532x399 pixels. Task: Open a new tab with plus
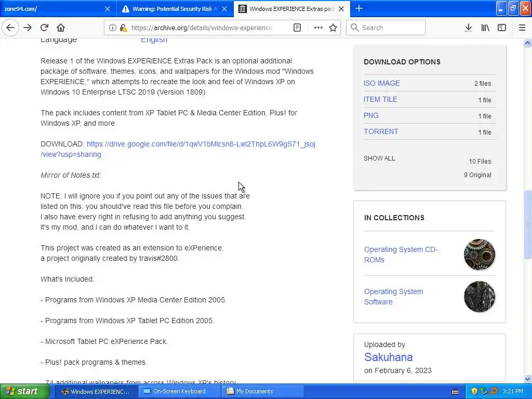[x=358, y=8]
